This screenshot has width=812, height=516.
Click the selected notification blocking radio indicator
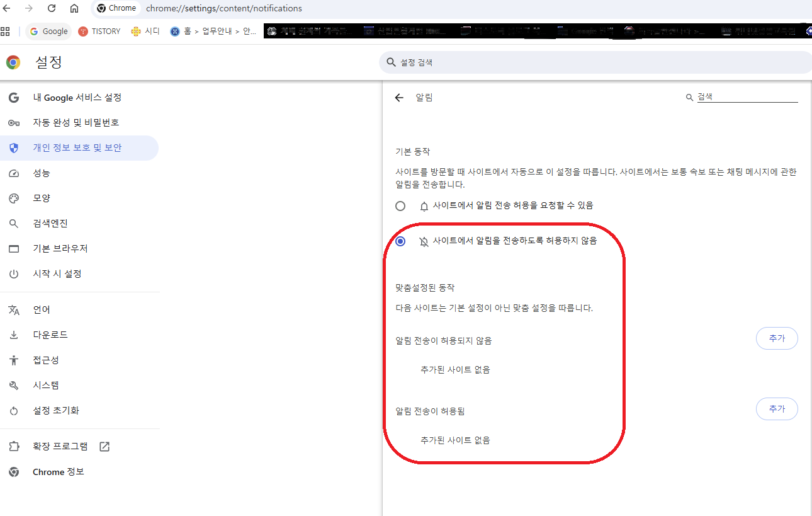tap(400, 241)
